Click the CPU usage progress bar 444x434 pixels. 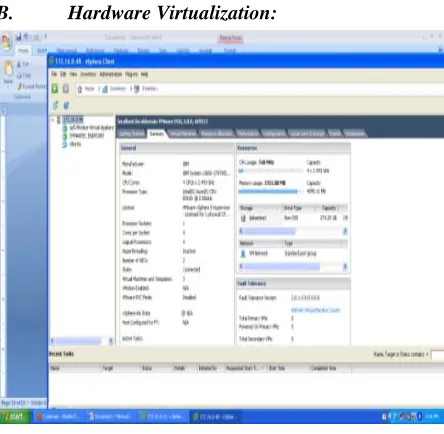(271, 171)
